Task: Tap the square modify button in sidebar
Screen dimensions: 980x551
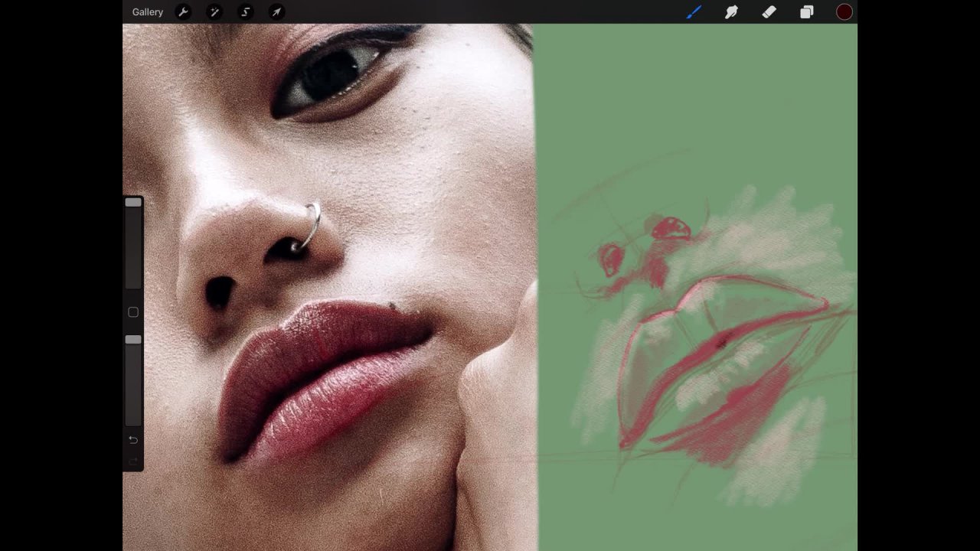Action: (x=133, y=312)
